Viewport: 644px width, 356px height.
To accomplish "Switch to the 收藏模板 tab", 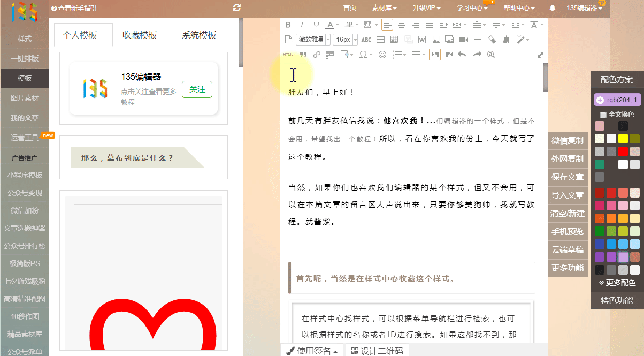I will click(x=140, y=35).
